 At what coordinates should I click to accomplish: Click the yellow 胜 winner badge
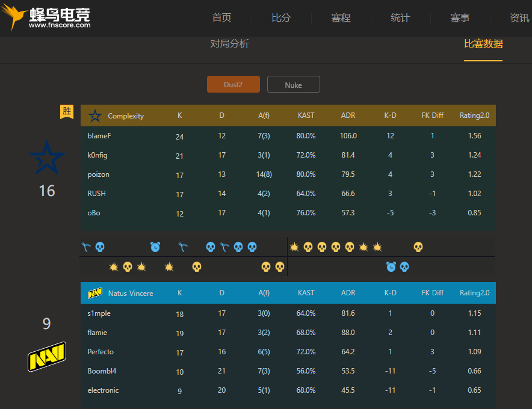click(x=67, y=112)
